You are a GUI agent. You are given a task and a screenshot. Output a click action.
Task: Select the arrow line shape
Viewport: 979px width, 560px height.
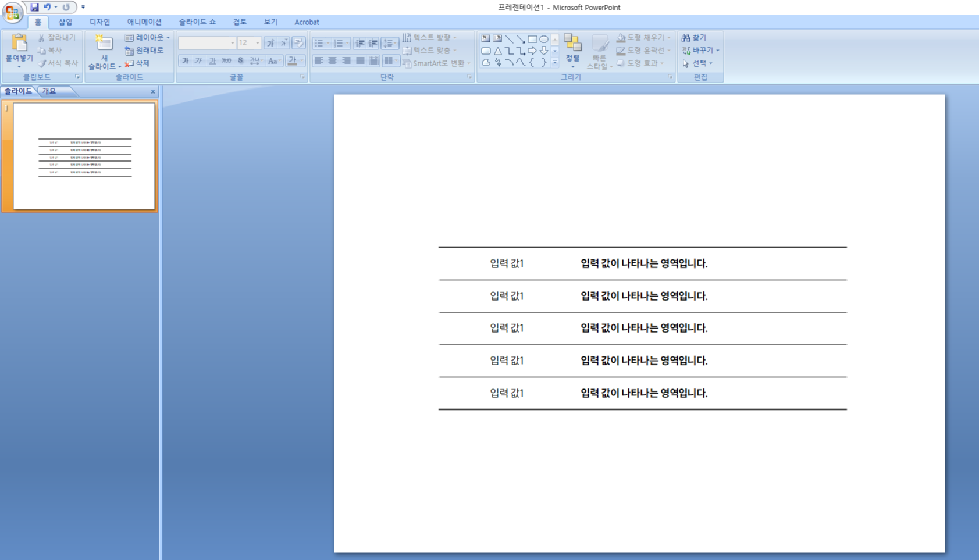click(x=521, y=39)
